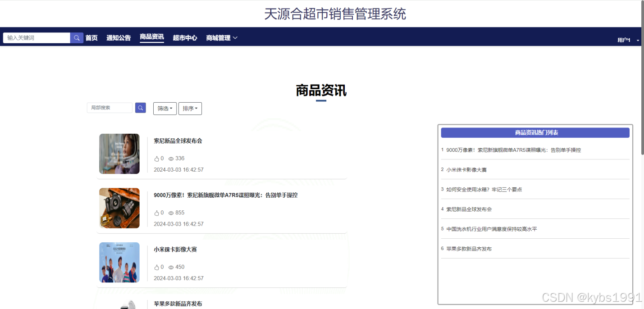Click views eye icon beside 450
The image size is (644, 309).
point(171,267)
